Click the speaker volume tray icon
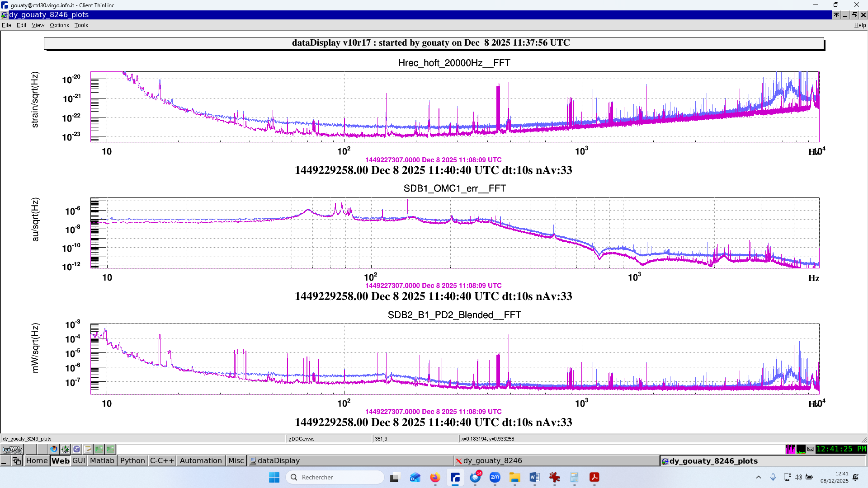 pyautogui.click(x=798, y=477)
